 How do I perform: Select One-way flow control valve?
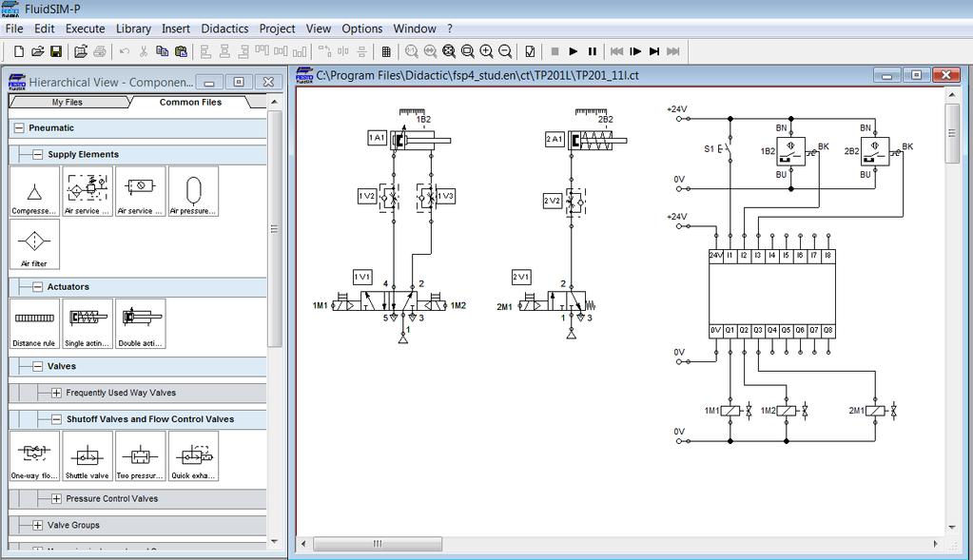point(35,456)
